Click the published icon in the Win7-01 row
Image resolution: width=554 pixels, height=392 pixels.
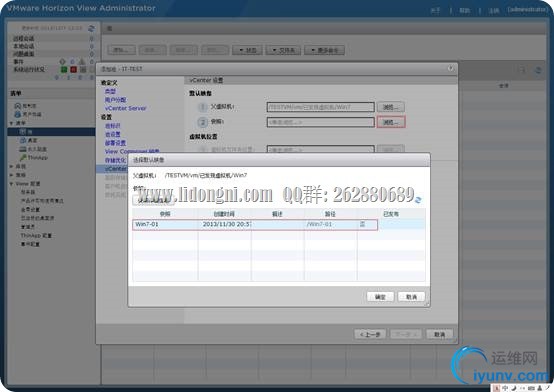point(363,224)
